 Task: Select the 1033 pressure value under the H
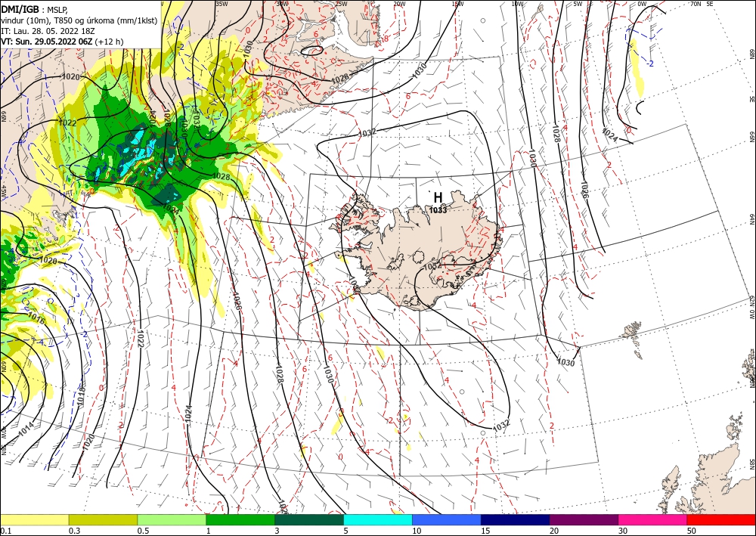tap(438, 209)
